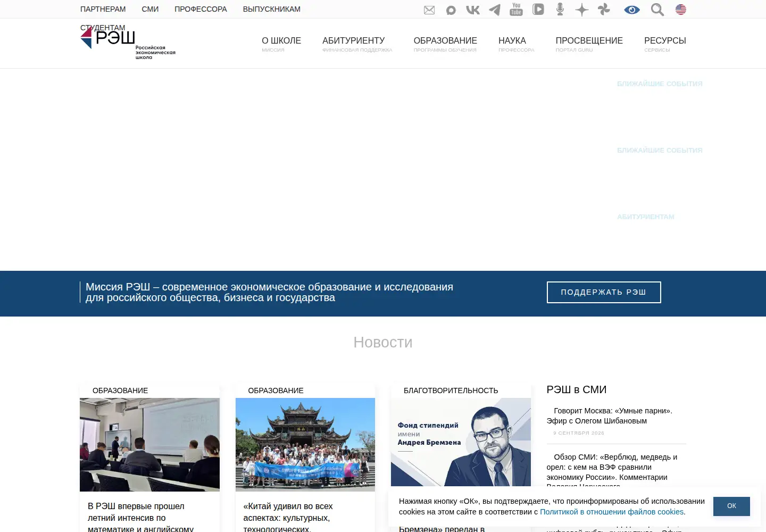The image size is (766, 532).
Task: Click the Новости section heading
Action: (x=383, y=342)
